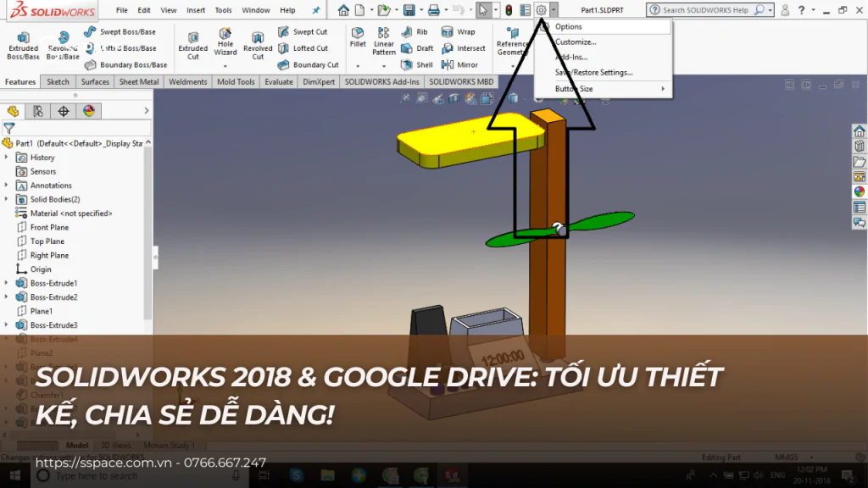Open PropertyManager tab
Screen dimensions: 868x488
coord(38,111)
